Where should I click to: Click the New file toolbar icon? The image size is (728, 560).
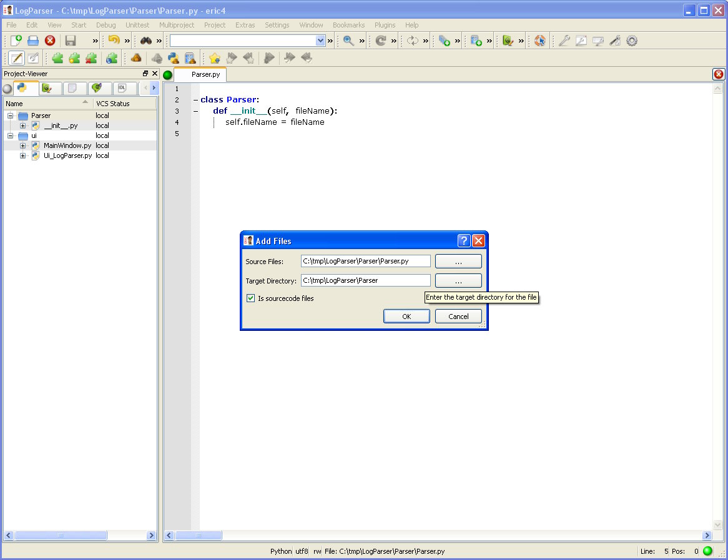tap(16, 41)
